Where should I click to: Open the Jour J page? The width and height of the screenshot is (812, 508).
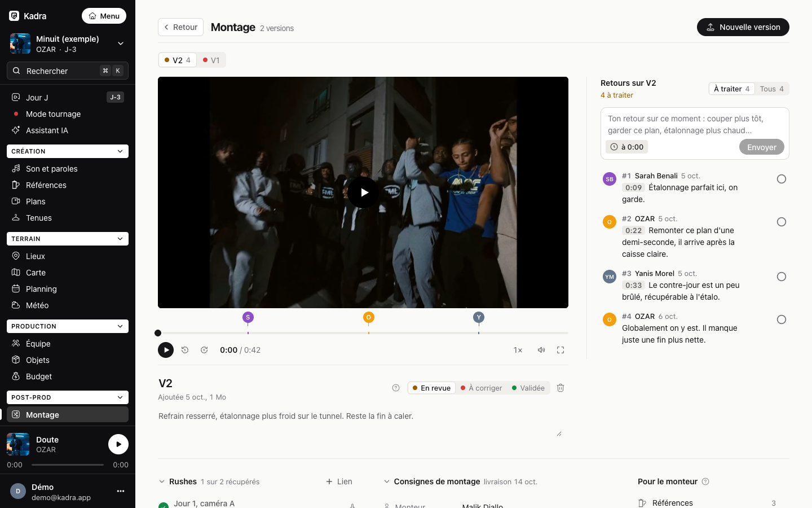(68, 97)
